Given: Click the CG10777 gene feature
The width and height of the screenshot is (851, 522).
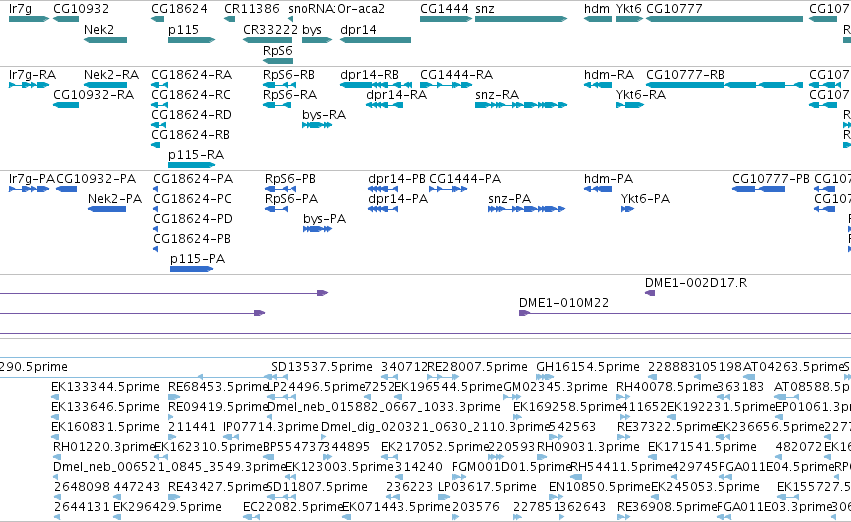Looking at the screenshot, I should click(x=725, y=19).
